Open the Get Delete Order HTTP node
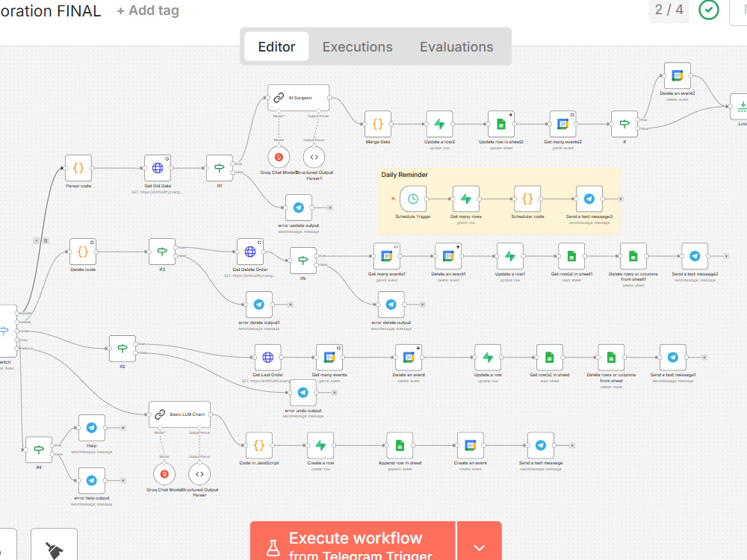The image size is (747, 560). (250, 252)
